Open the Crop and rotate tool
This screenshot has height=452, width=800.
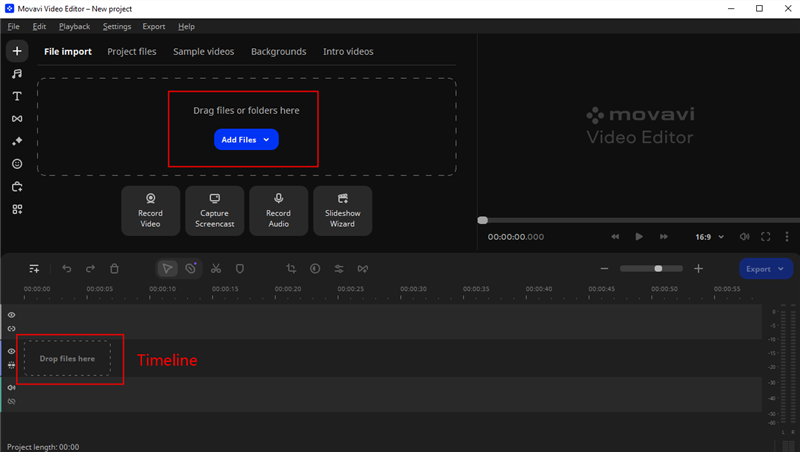point(291,269)
